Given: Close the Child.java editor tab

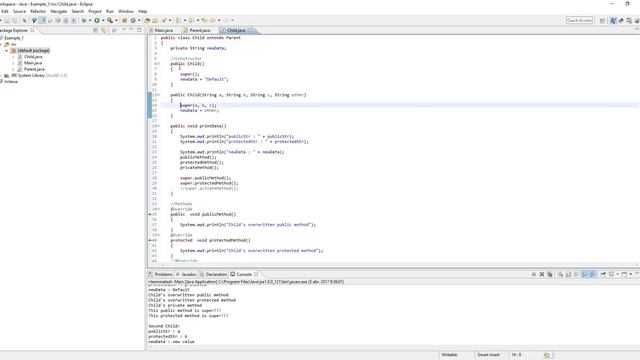Looking at the screenshot, I should 250,30.
